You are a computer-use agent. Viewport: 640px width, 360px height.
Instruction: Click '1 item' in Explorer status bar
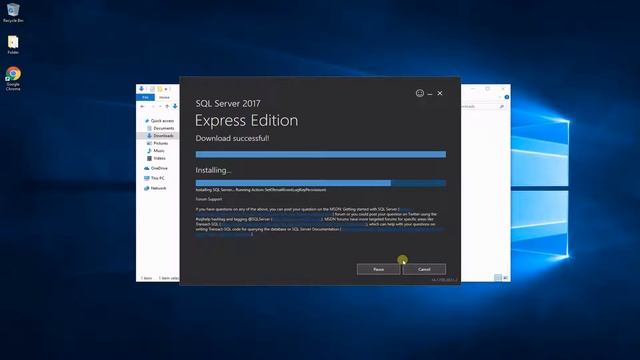click(146, 278)
